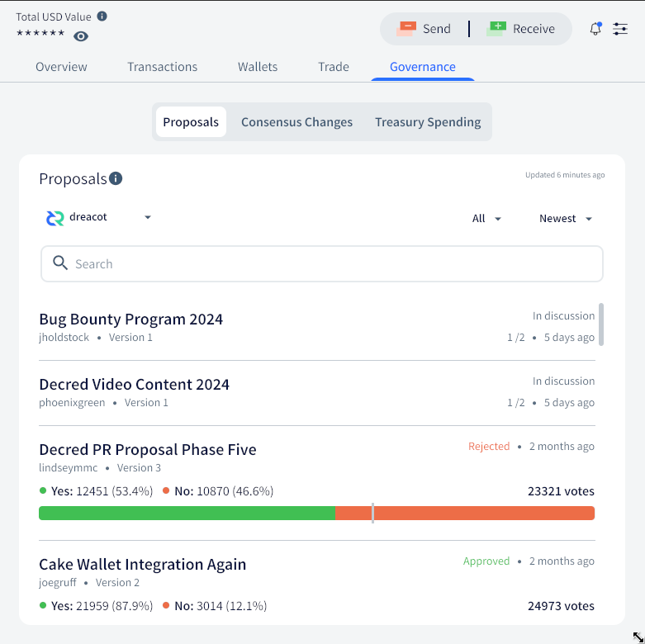Click the PR Proposal vote progress bar
The width and height of the screenshot is (645, 644).
(x=317, y=514)
